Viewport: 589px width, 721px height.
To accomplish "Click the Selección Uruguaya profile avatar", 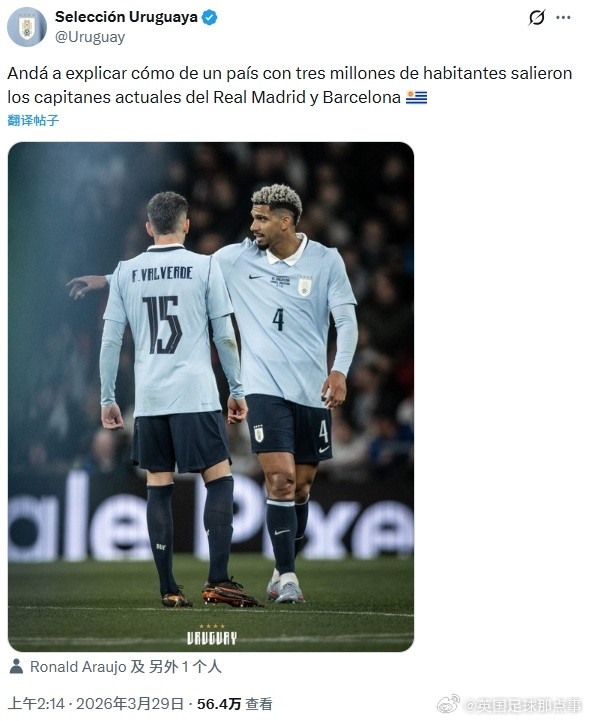I will tap(27, 27).
